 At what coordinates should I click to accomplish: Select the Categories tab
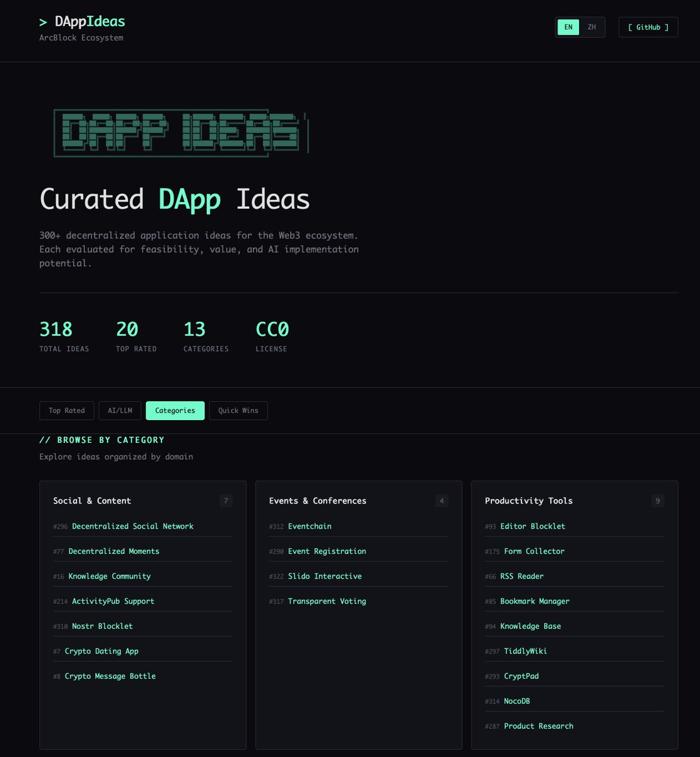175,411
